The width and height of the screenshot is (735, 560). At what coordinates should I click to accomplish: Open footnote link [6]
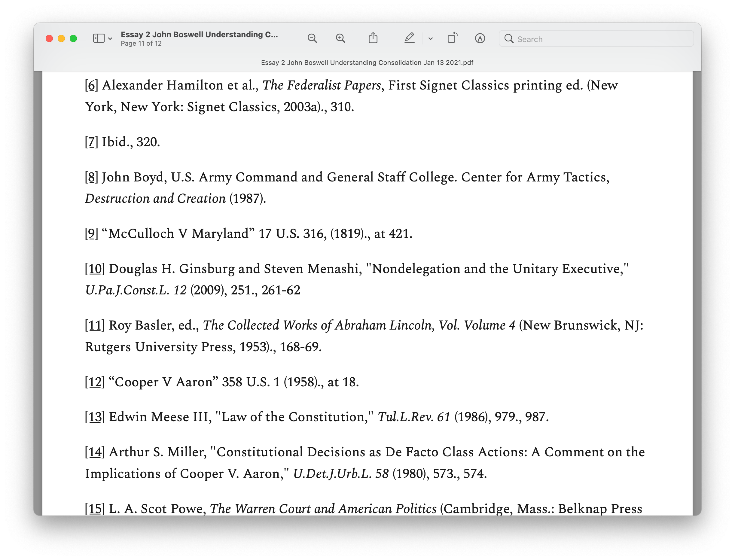point(92,85)
